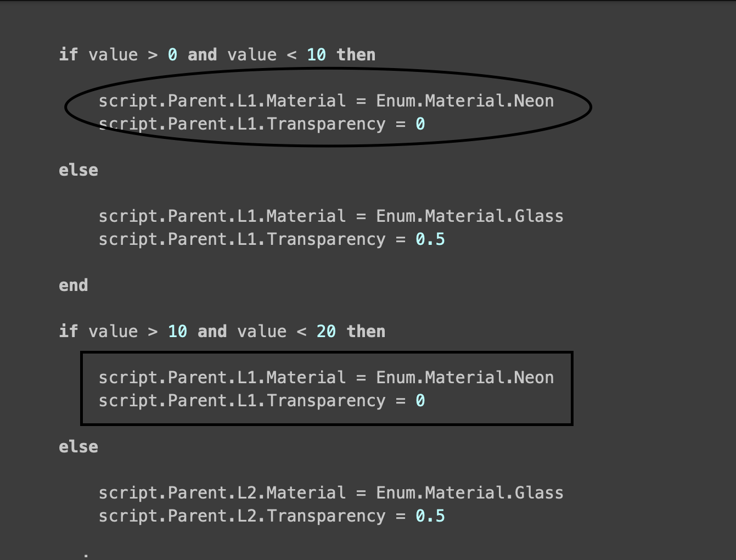Click the second 'if' keyword
Viewport: 736px width, 560px height.
[68, 331]
